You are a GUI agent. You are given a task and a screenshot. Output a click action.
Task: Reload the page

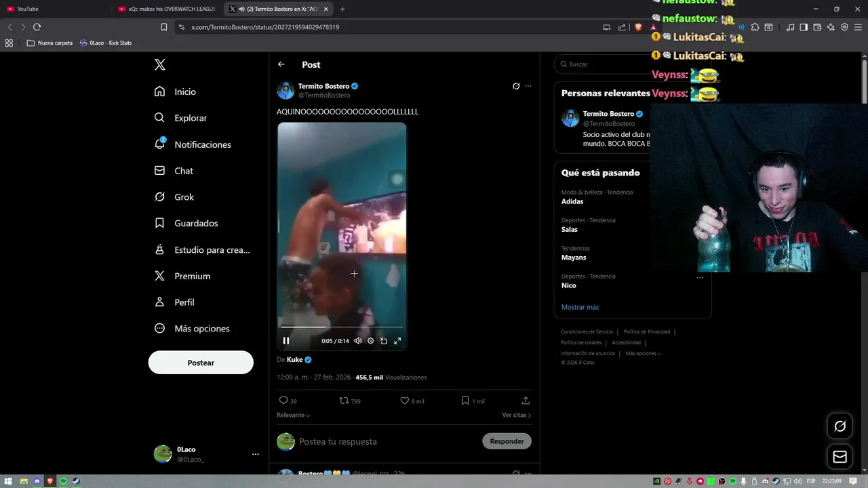37,27
